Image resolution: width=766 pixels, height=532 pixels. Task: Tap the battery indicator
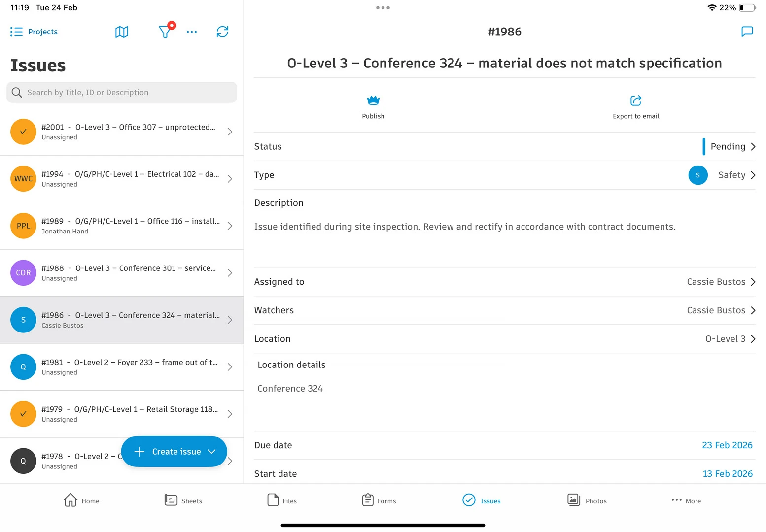tap(747, 8)
